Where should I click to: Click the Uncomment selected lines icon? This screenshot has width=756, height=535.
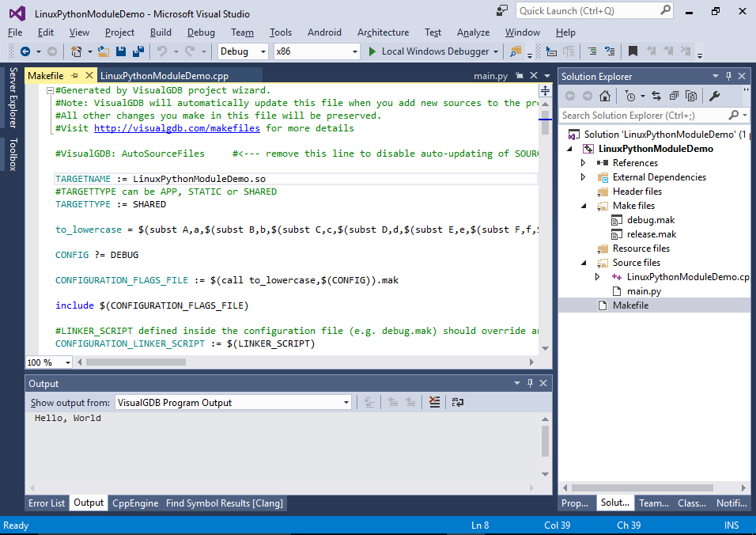coord(610,51)
